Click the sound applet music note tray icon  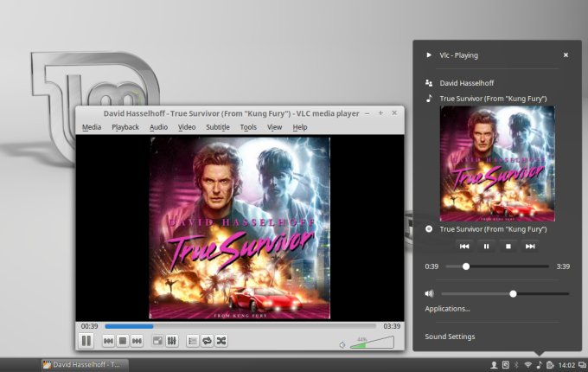[x=540, y=364]
